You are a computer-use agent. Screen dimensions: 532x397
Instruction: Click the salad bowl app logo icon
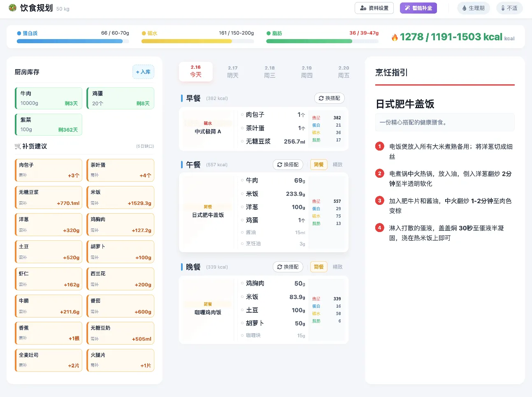pyautogui.click(x=13, y=8)
